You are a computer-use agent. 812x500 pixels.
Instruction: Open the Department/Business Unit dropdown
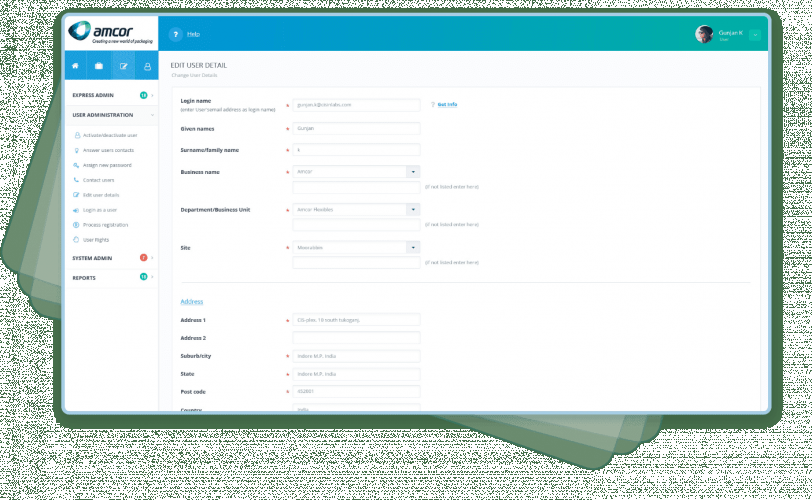356,210
